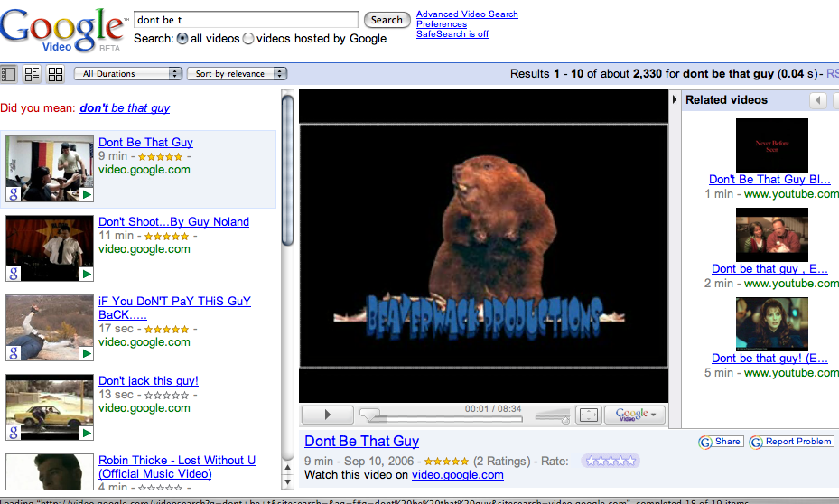Go to previous related videos page
This screenshot has height=504, width=839.
coord(817,100)
